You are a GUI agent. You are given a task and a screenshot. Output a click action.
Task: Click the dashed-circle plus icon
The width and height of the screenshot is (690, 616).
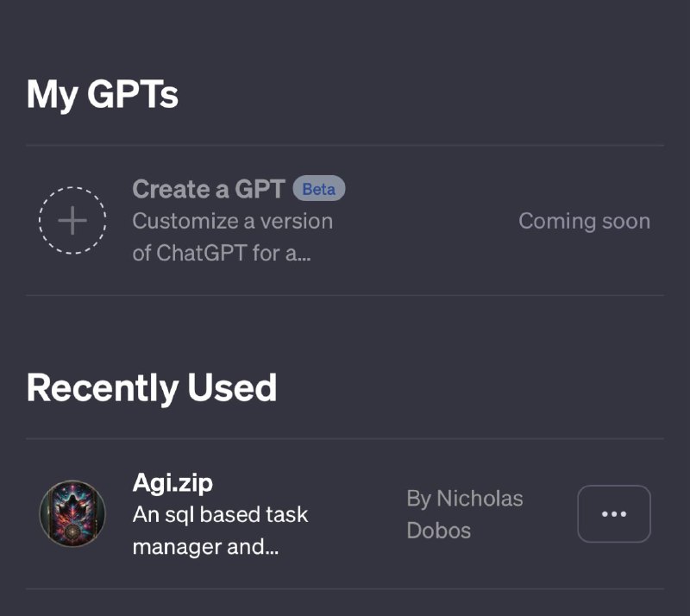72,221
